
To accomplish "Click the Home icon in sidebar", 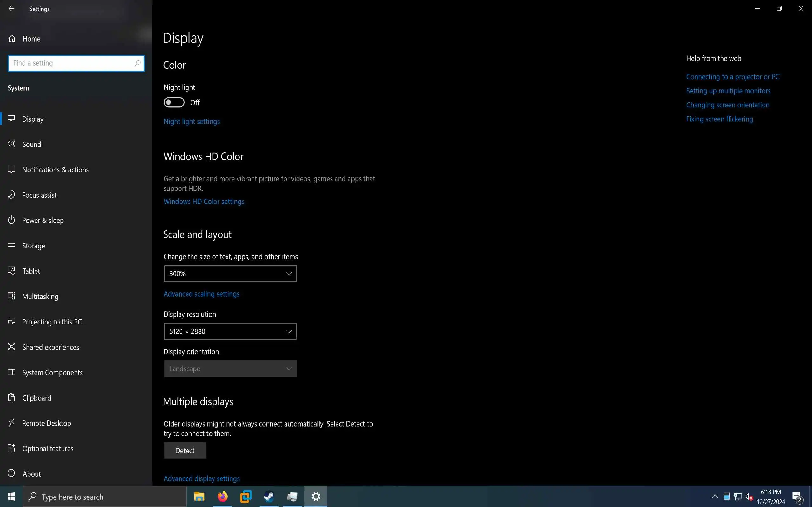I will tap(12, 39).
